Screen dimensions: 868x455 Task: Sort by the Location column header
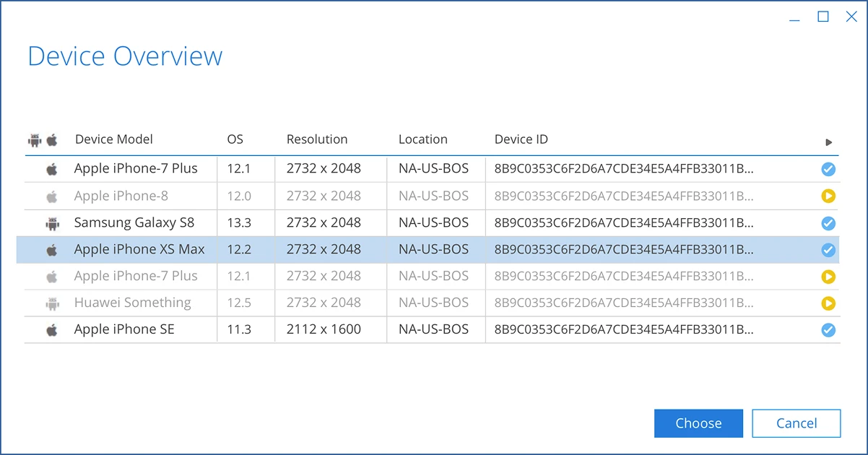tap(423, 139)
